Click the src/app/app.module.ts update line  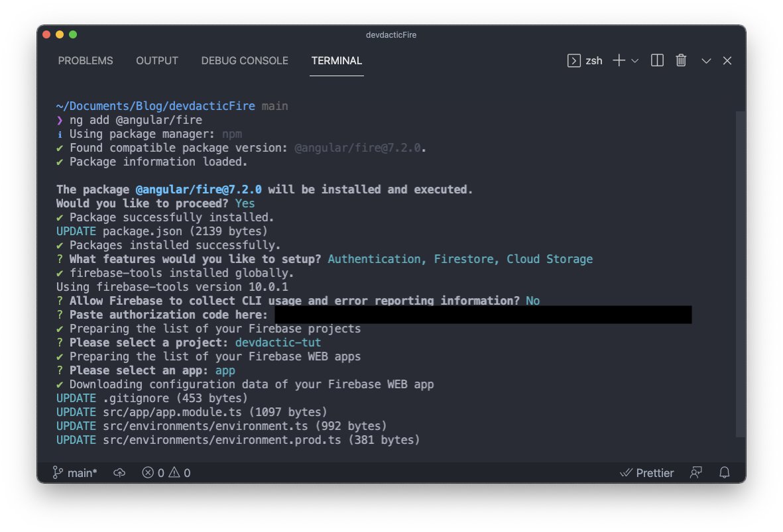[x=192, y=412]
